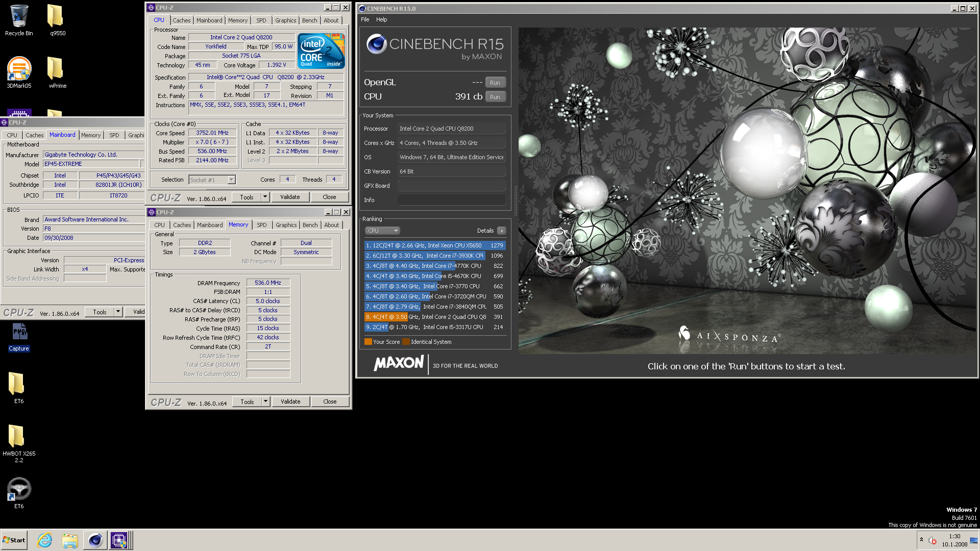Click the Your Score orange legend swatch
Screen dimensions: 980x551
368,342
